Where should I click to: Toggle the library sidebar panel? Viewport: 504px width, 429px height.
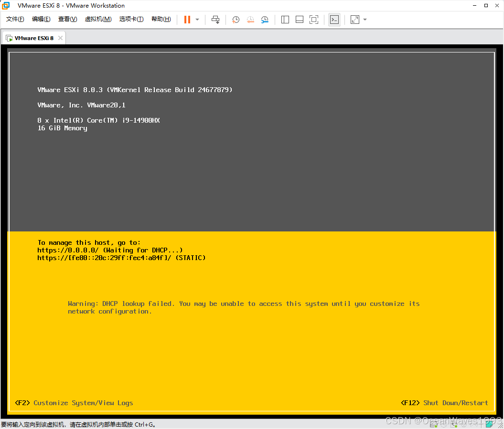[x=285, y=20]
